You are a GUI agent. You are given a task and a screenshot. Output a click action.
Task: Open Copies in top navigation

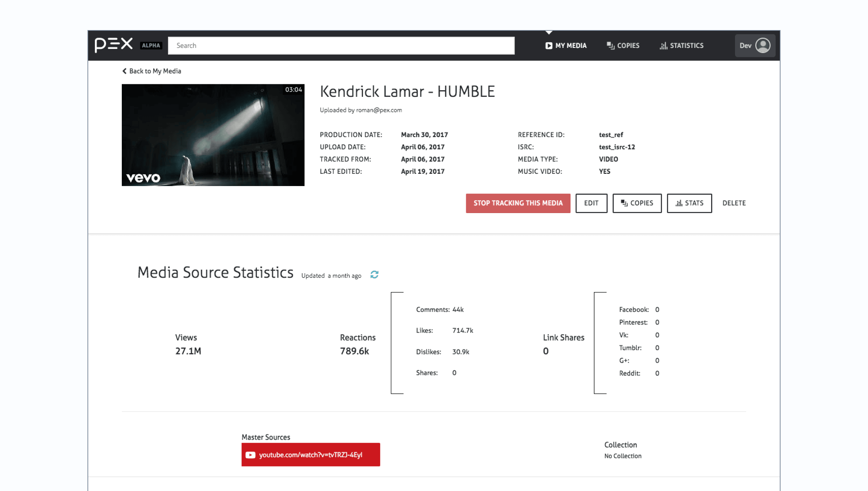click(623, 45)
